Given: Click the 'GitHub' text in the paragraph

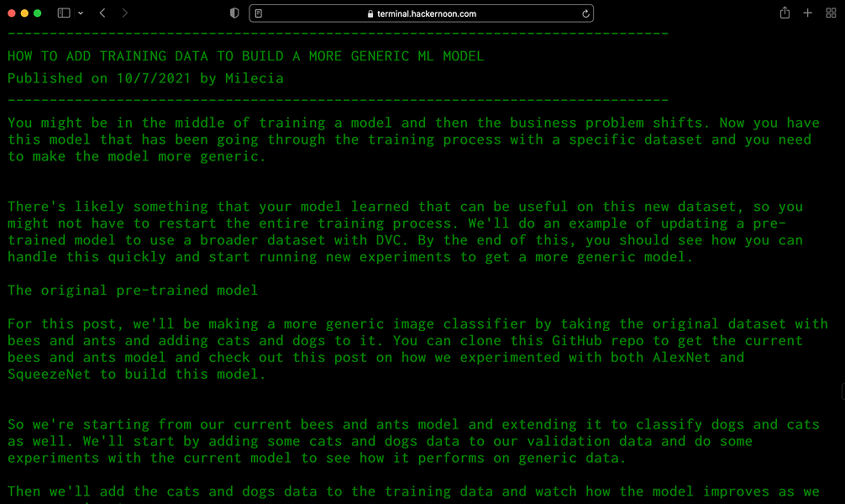Looking at the screenshot, I should coord(576,341).
